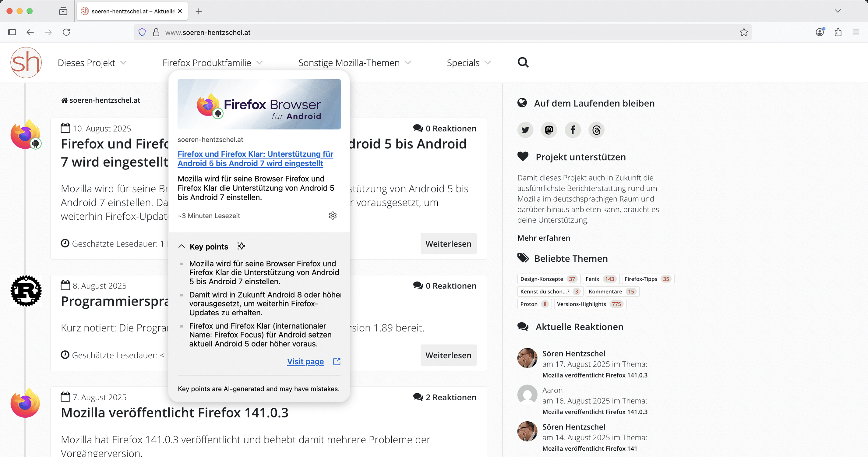
Task: Expand the Sonstige Mozilla-Themen menu
Action: tap(355, 63)
